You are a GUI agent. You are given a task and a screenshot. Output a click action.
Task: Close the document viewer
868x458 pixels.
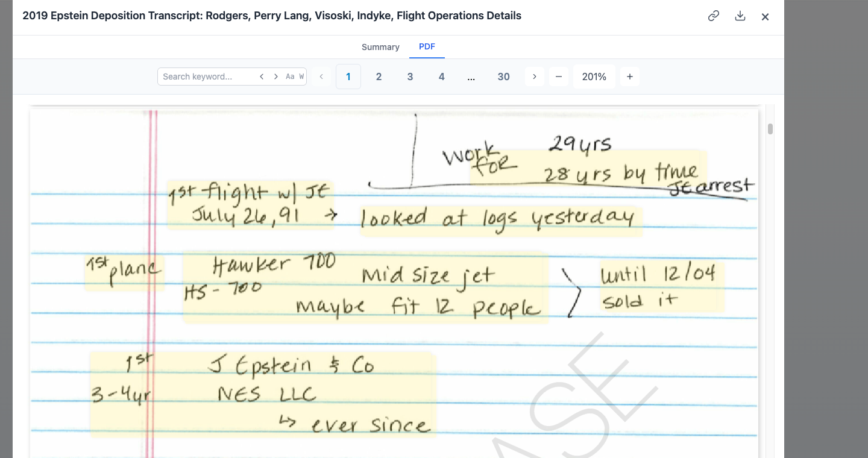(766, 17)
